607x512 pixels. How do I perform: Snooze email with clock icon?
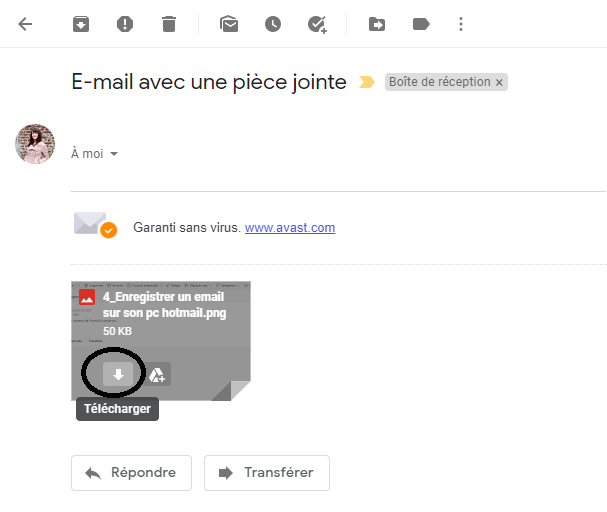(x=273, y=24)
